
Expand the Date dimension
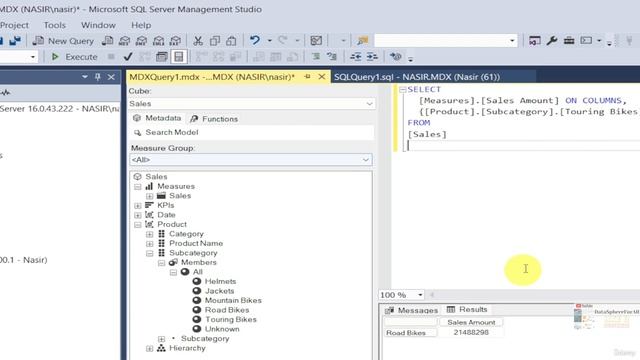pyautogui.click(x=138, y=215)
